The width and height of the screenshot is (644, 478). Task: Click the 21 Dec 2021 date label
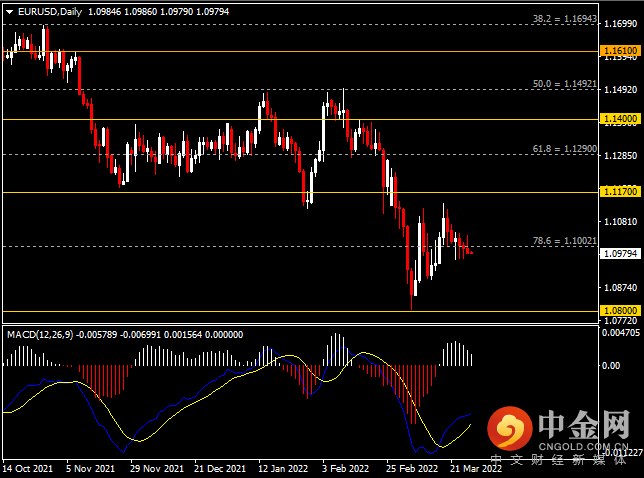pos(220,469)
